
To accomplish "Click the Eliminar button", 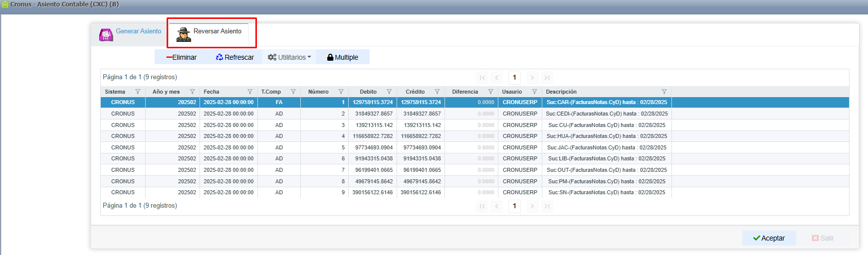I will point(182,57).
